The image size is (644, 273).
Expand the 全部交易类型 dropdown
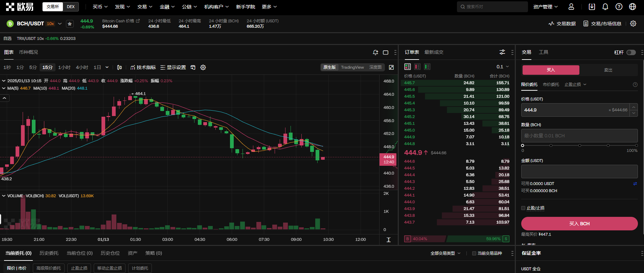click(x=445, y=253)
